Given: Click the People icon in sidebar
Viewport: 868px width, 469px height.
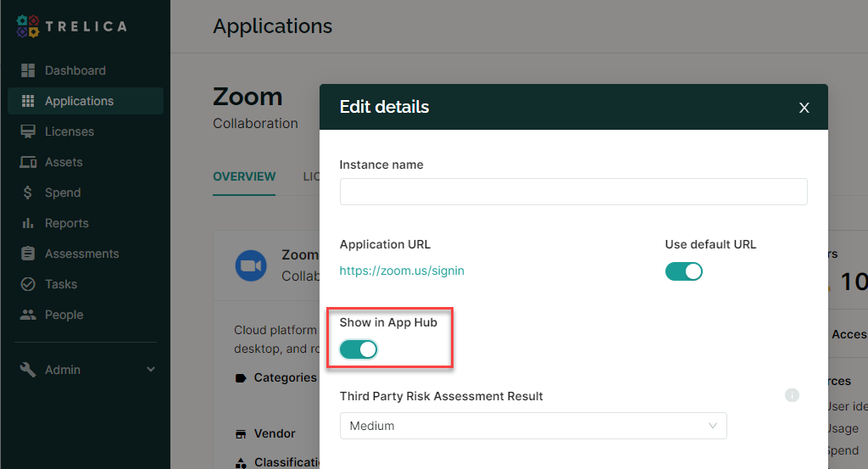Looking at the screenshot, I should coord(28,315).
